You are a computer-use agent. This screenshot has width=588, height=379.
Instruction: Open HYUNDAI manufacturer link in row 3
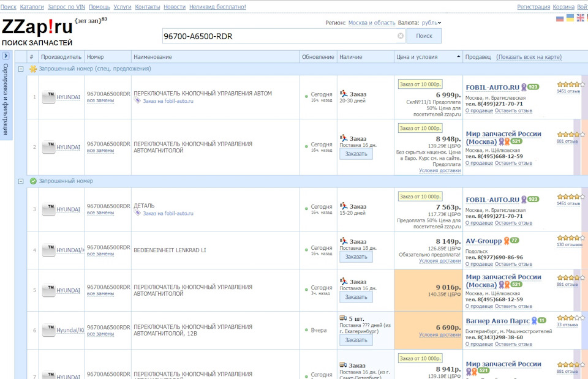click(x=68, y=209)
